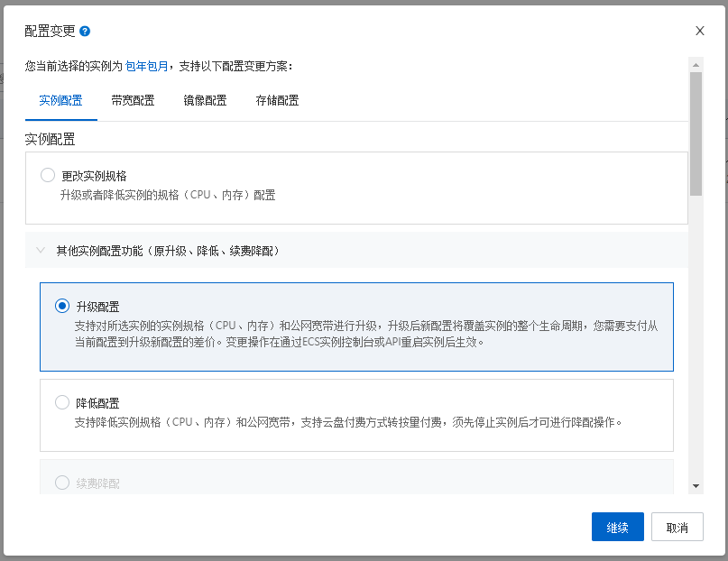728x561 pixels.
Task: Go to the 存储配置 tab
Action: pos(277,100)
